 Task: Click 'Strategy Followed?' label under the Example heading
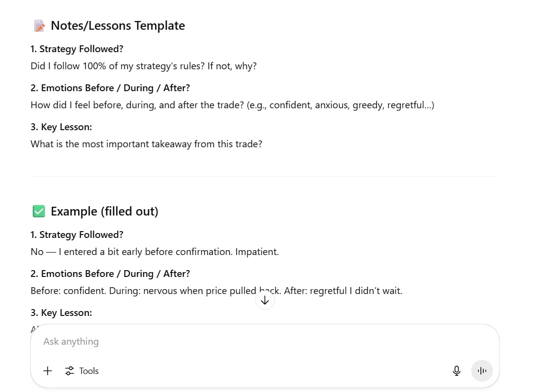click(x=81, y=235)
